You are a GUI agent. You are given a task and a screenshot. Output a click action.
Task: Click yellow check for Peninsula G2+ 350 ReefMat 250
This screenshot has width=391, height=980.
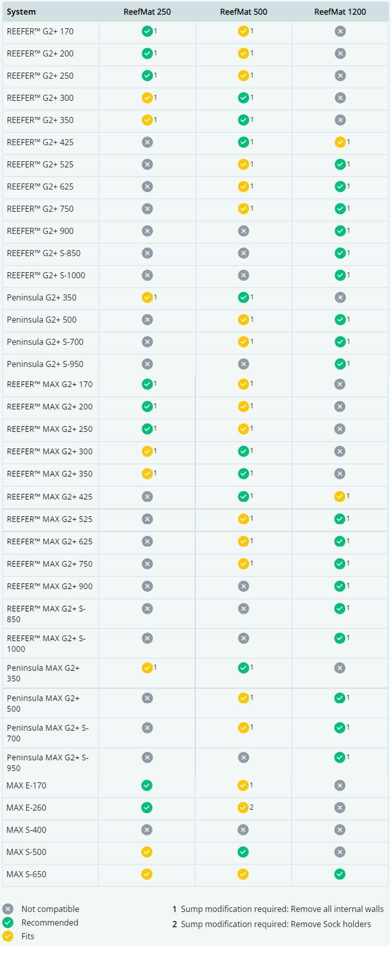147,297
